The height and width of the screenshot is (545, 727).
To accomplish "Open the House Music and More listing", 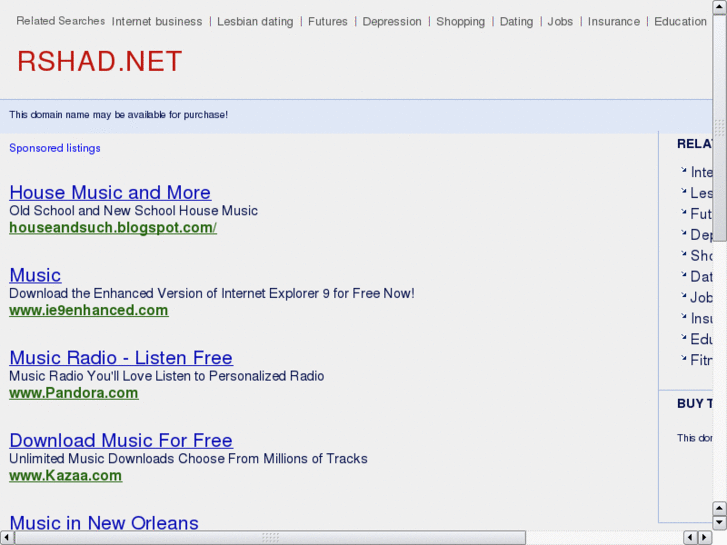I will pyautogui.click(x=110, y=192).
